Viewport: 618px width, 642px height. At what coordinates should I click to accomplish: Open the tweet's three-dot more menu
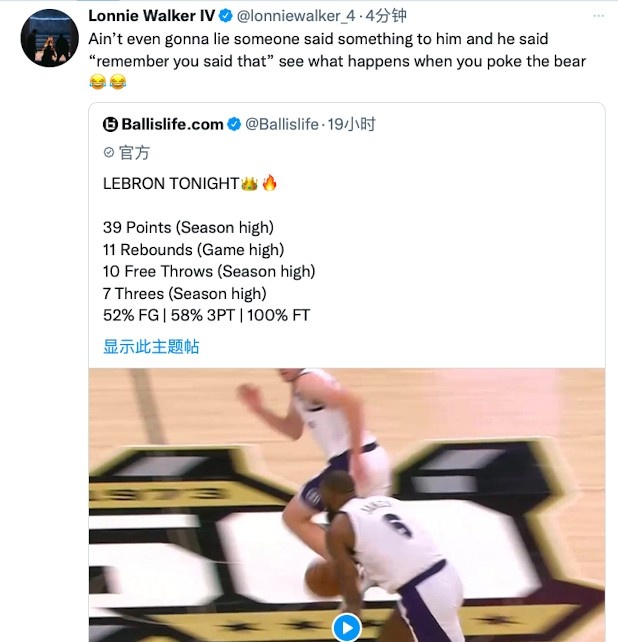598,16
